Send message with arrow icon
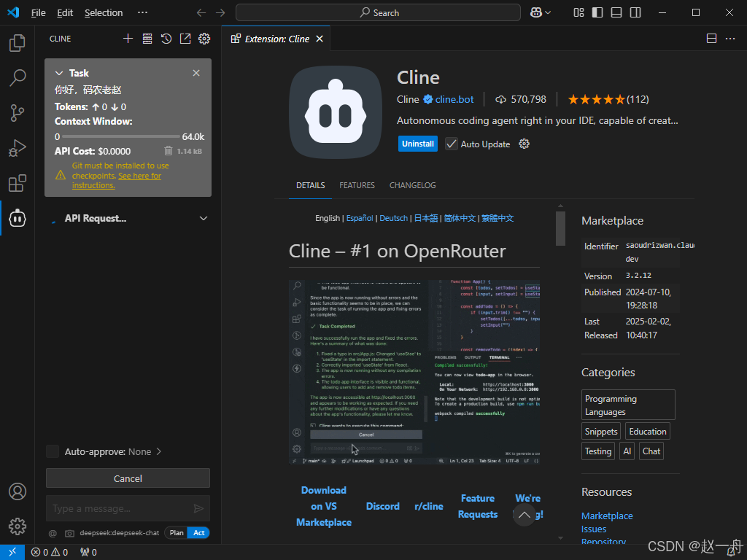 point(198,508)
